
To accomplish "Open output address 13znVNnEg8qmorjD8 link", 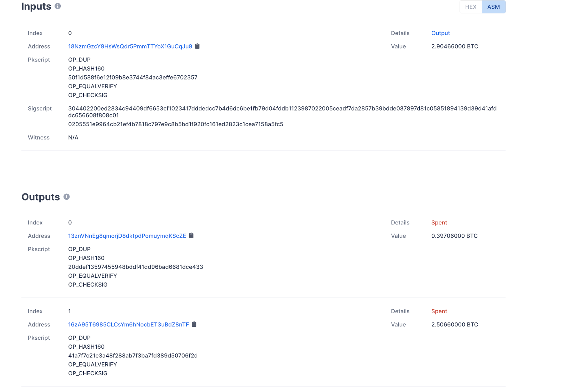I will tap(127, 236).
